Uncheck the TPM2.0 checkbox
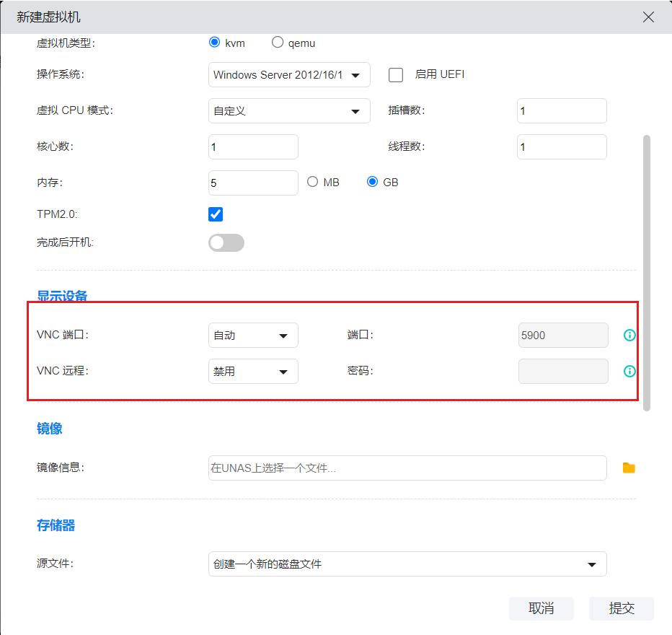Viewport: 672px width, 635px height. pos(216,214)
